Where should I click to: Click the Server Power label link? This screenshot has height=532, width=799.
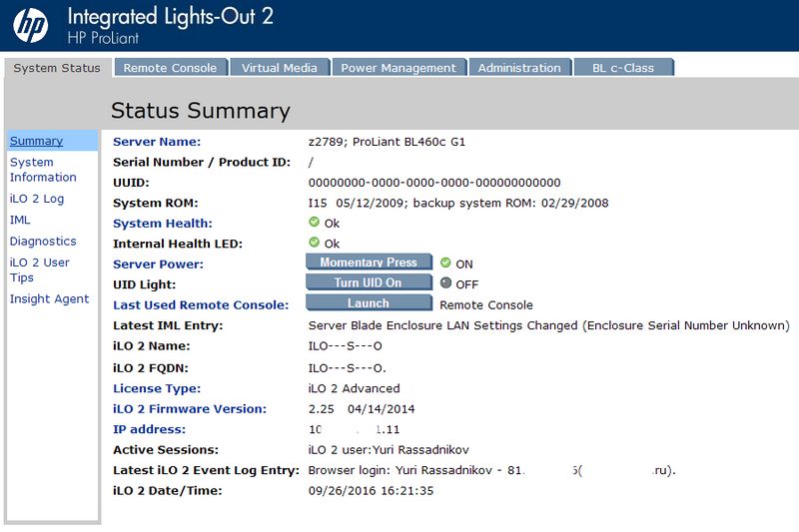pyautogui.click(x=158, y=264)
